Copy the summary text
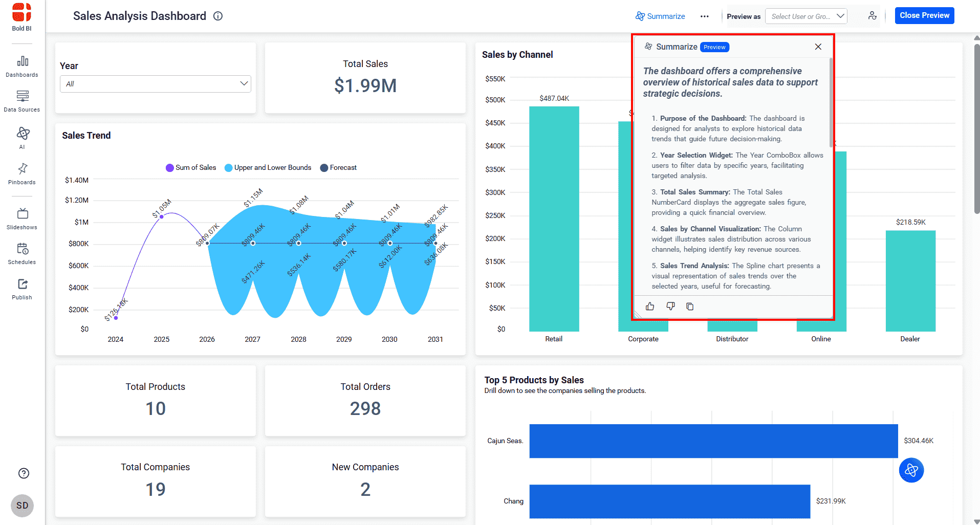The height and width of the screenshot is (525, 980). point(690,307)
